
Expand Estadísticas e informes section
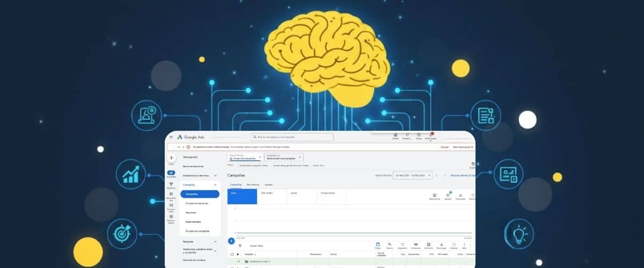215,175
